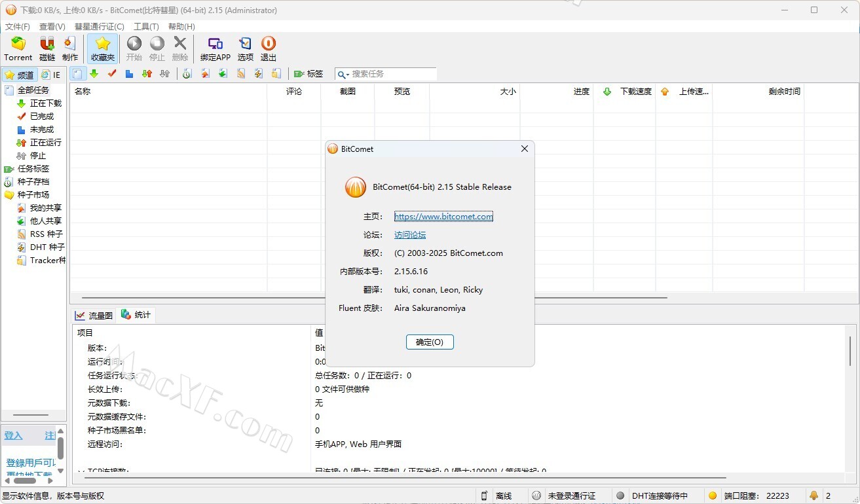The height and width of the screenshot is (504, 860).
Task: Open the 彗星通行证(C) menu
Action: pos(100,27)
